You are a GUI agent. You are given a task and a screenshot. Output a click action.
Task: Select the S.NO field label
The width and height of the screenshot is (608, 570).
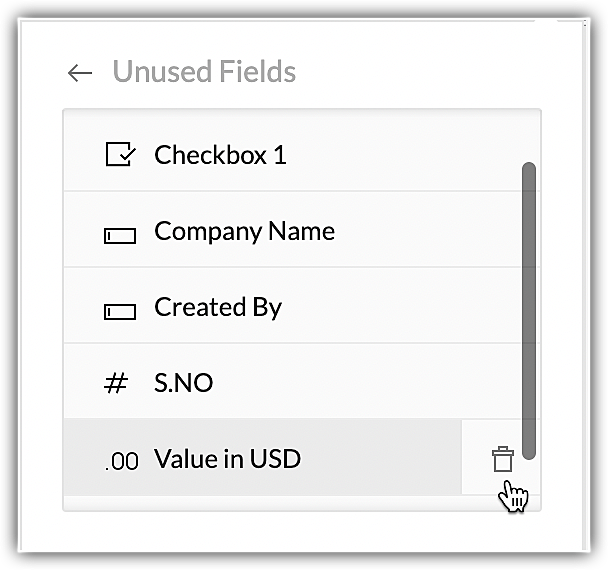[x=183, y=383]
